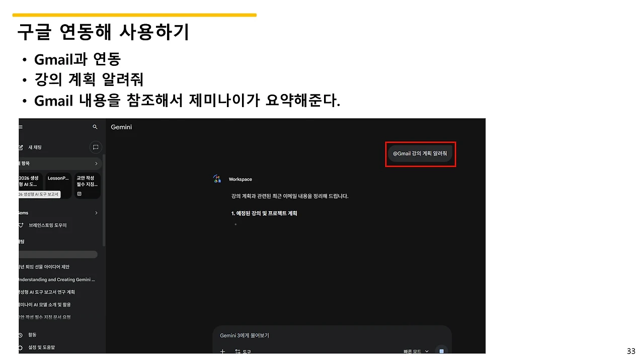Open the sidebar hamburger menu icon

[x=20, y=127]
